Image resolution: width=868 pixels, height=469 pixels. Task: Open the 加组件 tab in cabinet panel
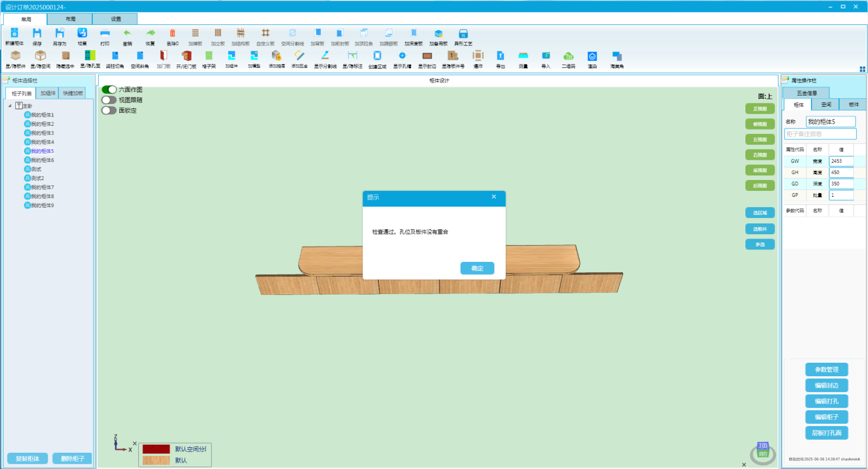click(x=48, y=93)
